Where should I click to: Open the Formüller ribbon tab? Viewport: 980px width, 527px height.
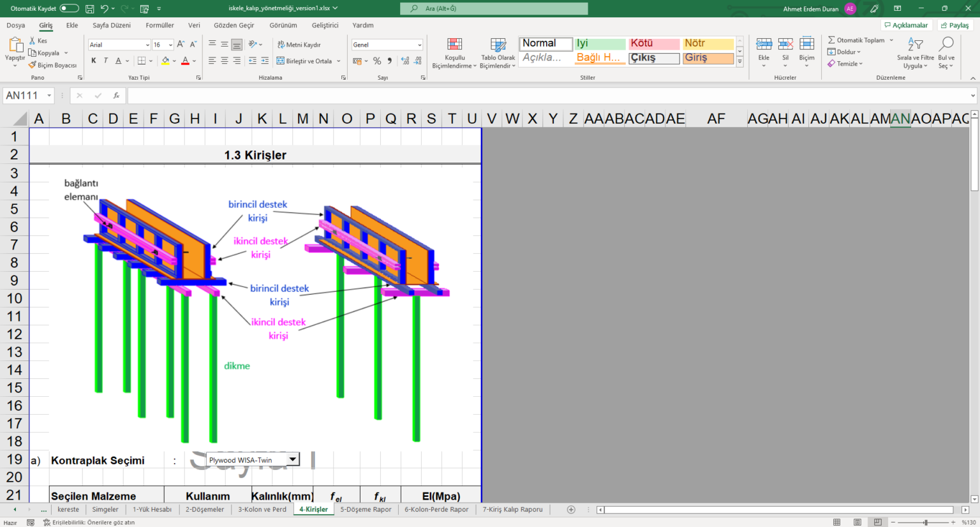[160, 26]
